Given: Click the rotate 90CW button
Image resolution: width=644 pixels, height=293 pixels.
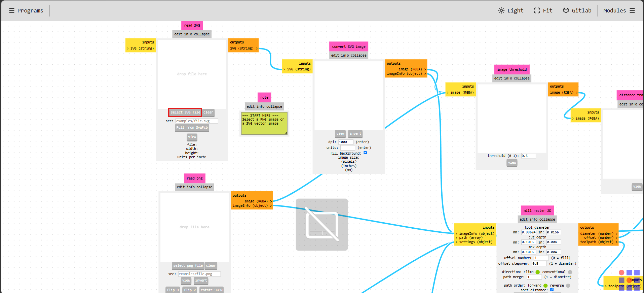Looking at the screenshot, I should tap(212, 290).
